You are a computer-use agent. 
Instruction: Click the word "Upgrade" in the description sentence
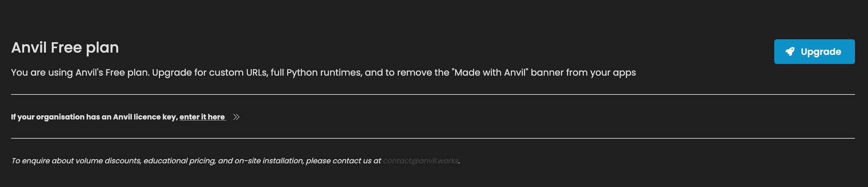172,72
